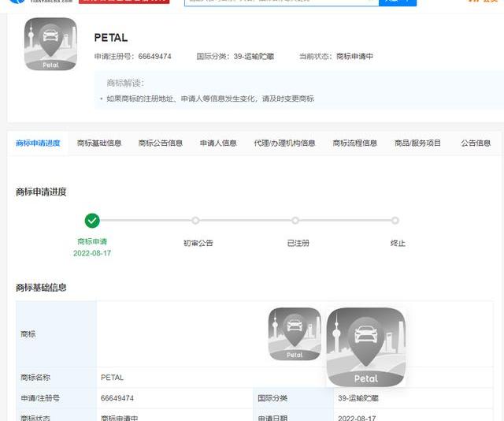Click the 商标申请进度 section heading
The width and height of the screenshot is (504, 421).
[x=41, y=192]
